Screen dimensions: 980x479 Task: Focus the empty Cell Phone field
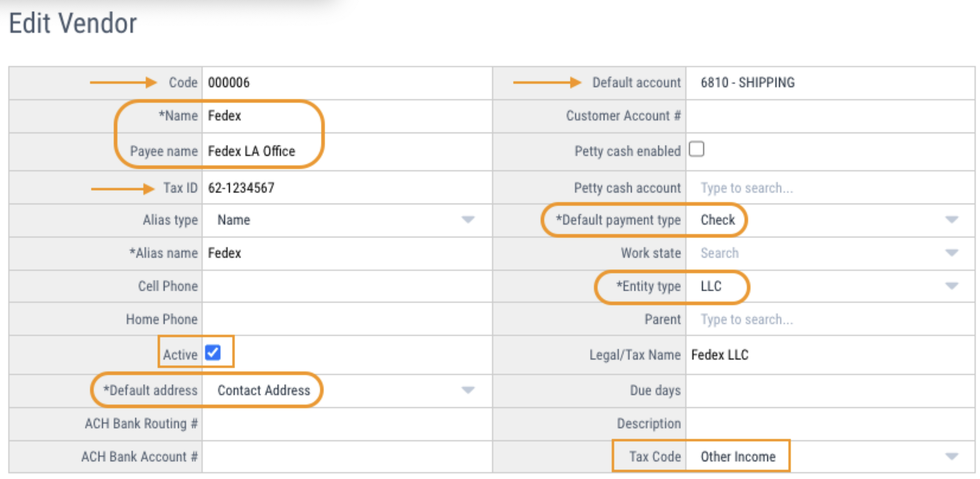(x=347, y=286)
